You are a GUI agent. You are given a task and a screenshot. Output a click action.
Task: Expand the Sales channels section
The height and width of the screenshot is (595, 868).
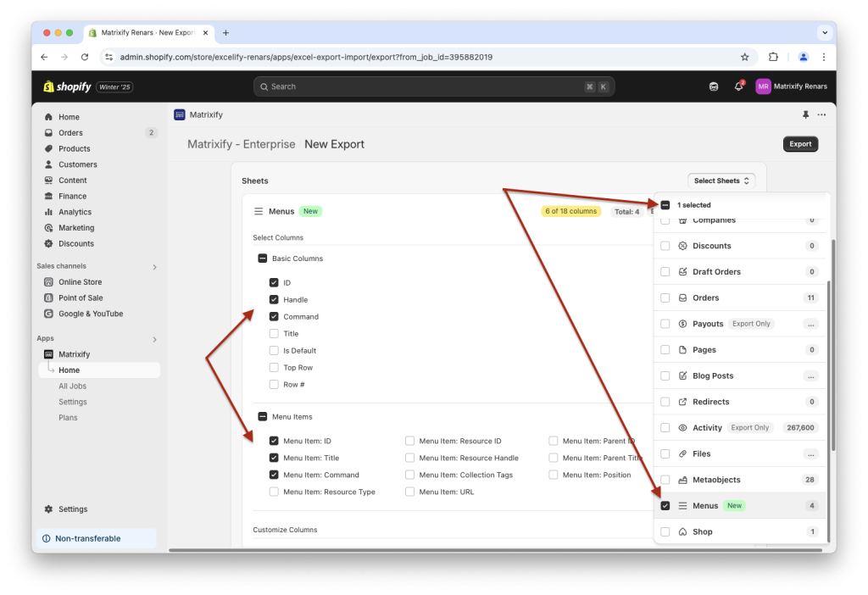click(154, 265)
